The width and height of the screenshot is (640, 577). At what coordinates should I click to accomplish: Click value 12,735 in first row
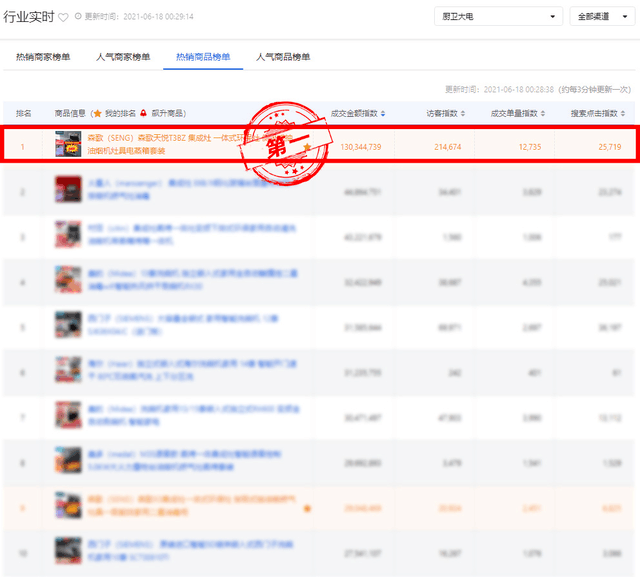tap(530, 147)
